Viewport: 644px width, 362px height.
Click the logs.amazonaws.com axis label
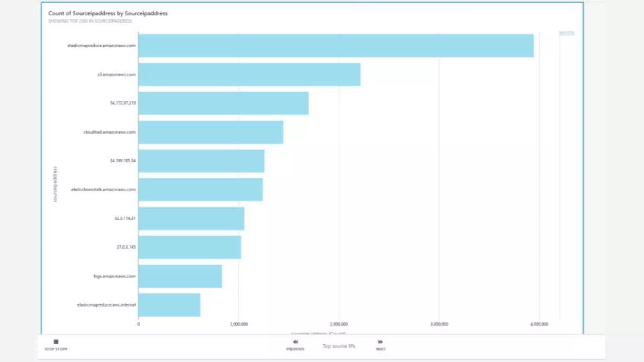pyautogui.click(x=114, y=276)
